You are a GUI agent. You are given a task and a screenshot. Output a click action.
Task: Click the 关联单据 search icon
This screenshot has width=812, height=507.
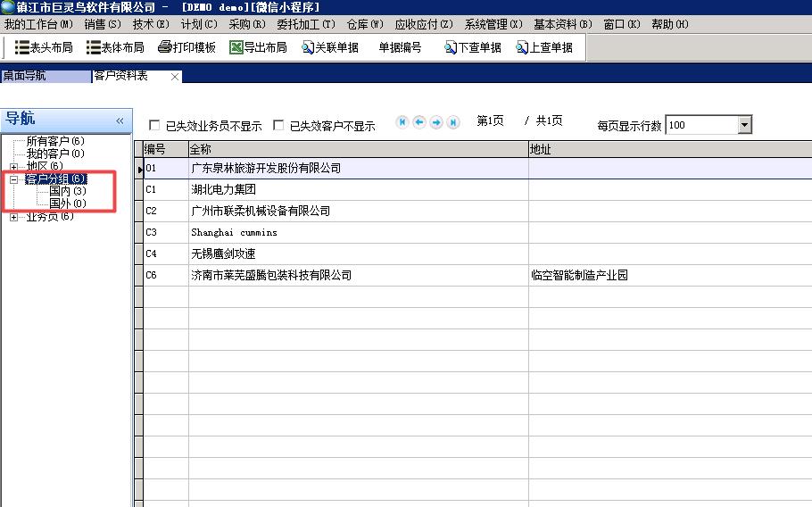tap(308, 47)
